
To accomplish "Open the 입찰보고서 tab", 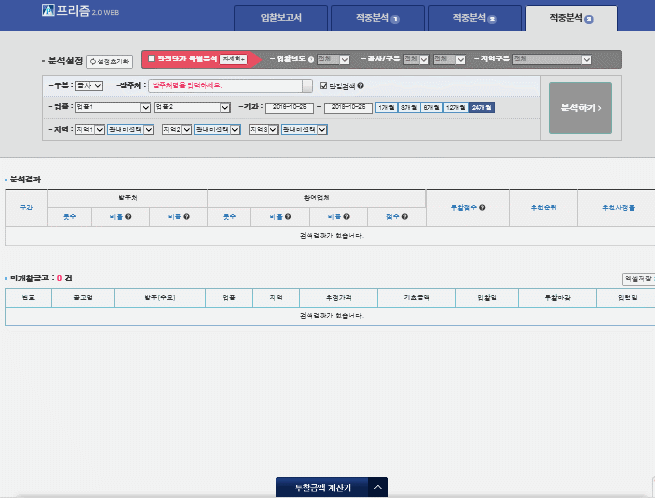I will 281,18.
